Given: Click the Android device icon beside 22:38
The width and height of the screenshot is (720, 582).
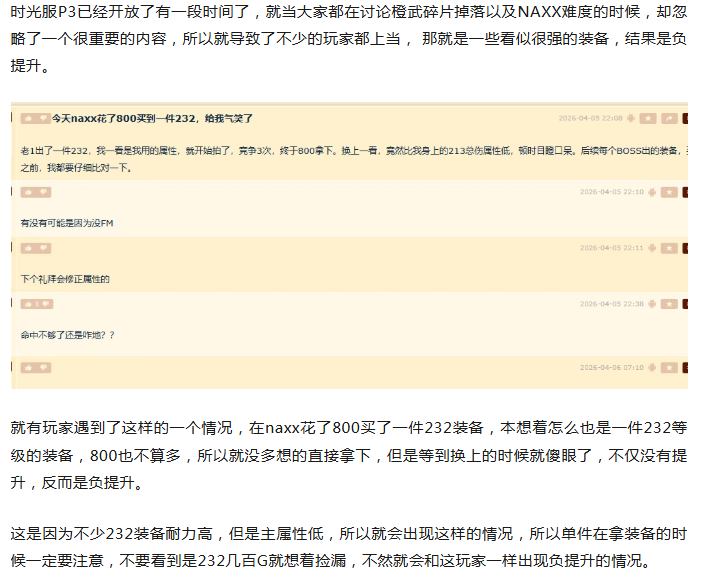Looking at the screenshot, I should pyautogui.click(x=652, y=303).
